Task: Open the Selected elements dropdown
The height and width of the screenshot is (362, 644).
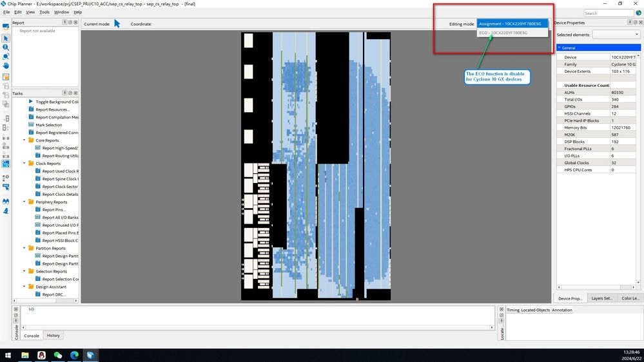Action: 616,35
